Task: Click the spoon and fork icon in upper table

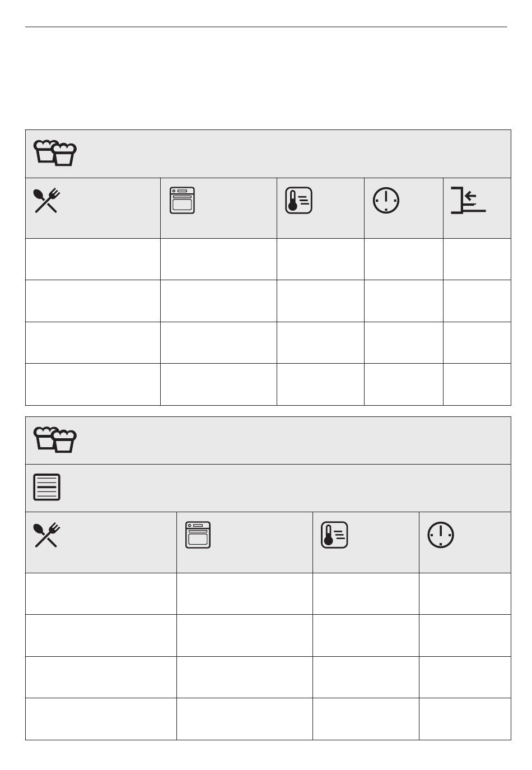Action: point(47,201)
